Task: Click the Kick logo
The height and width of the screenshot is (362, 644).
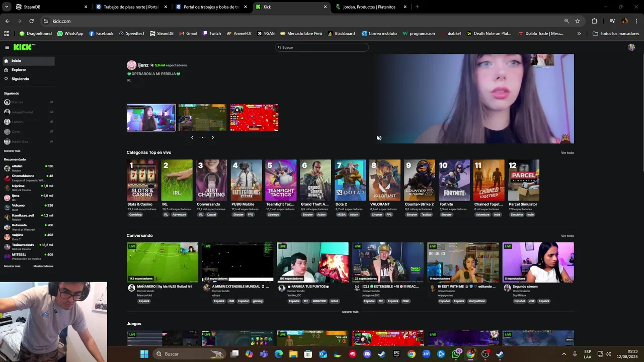Action: pos(24,47)
